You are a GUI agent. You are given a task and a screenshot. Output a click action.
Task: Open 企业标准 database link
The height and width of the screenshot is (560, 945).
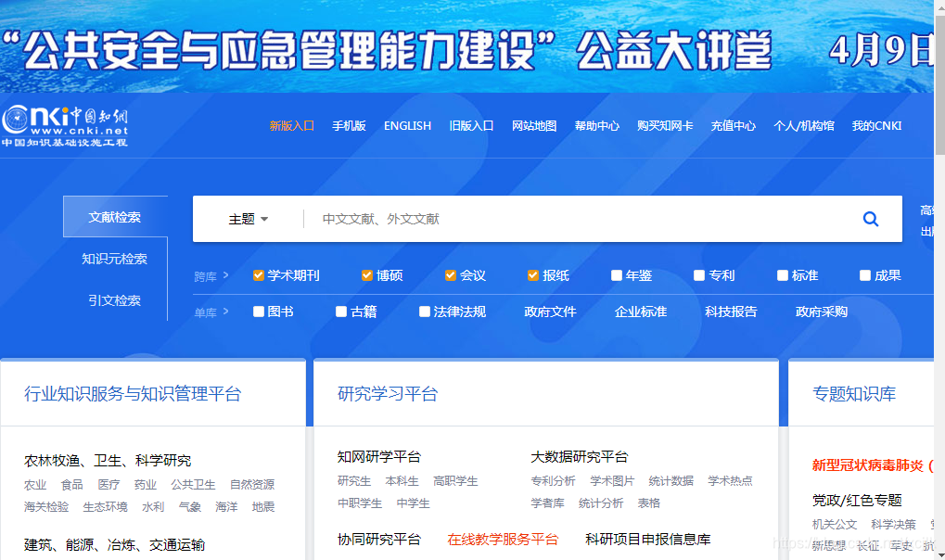coord(641,312)
